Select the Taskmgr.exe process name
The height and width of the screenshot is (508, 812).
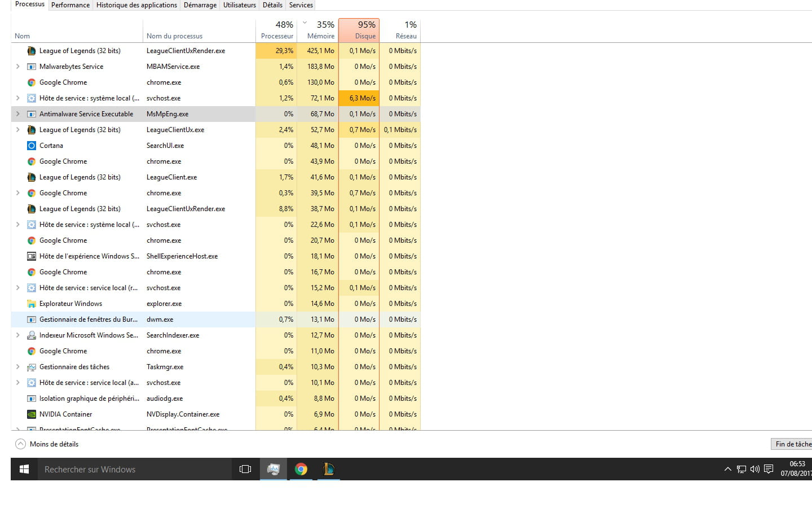click(x=165, y=367)
